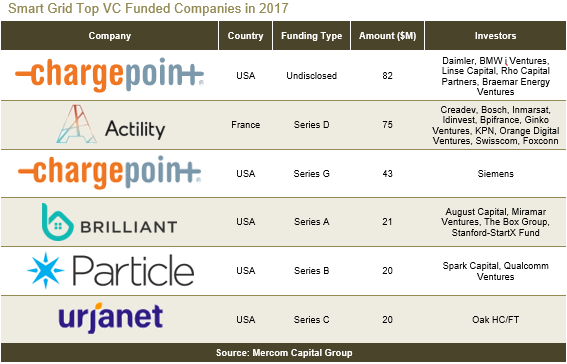Click the Siemens investor cell
The image size is (567, 364).
pyautogui.click(x=495, y=174)
